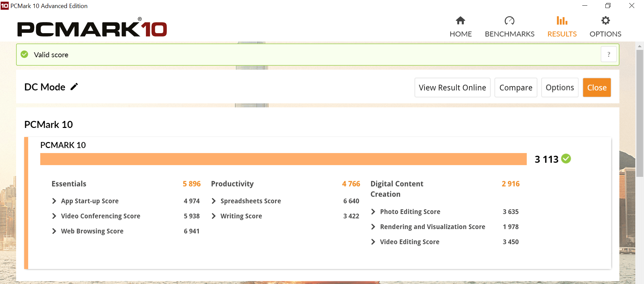
Task: Expand Web Browsing Score chevron
Action: [54, 231]
